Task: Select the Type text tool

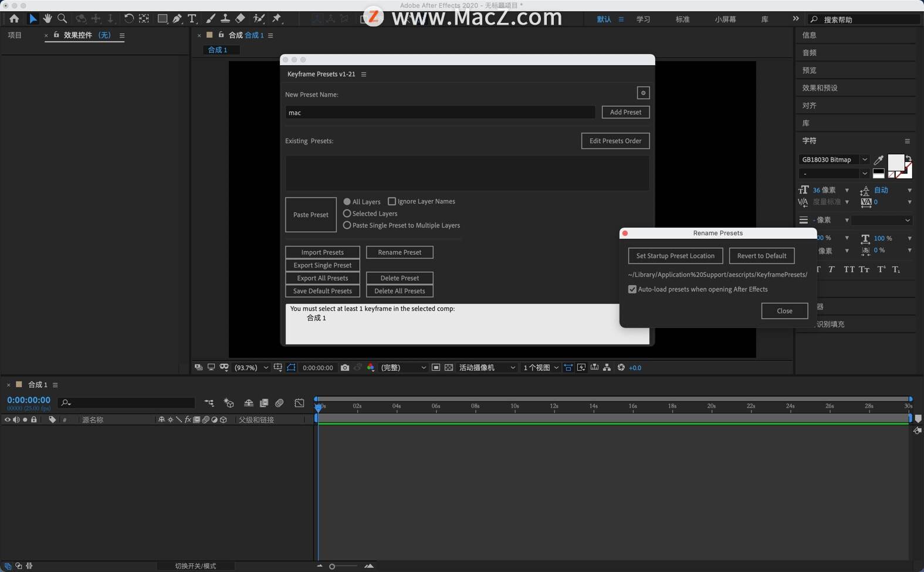Action: [x=192, y=19]
